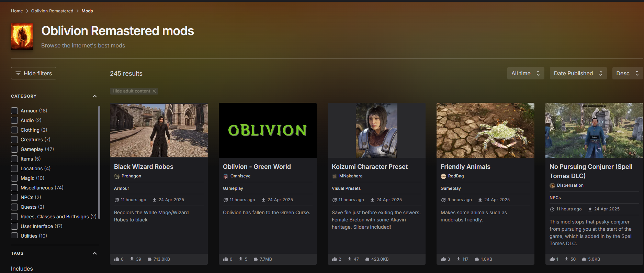Click thumbs-up icon on Oblivion - Green World

point(226,259)
